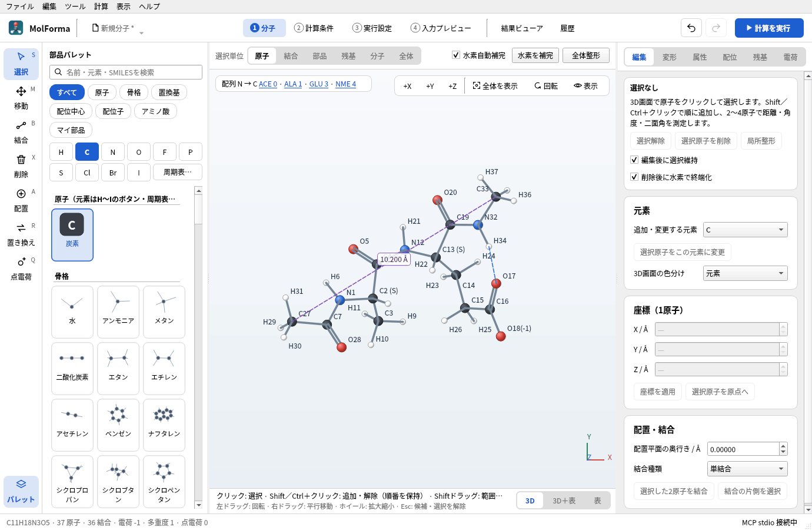Open the ファイル menu

(20, 6)
